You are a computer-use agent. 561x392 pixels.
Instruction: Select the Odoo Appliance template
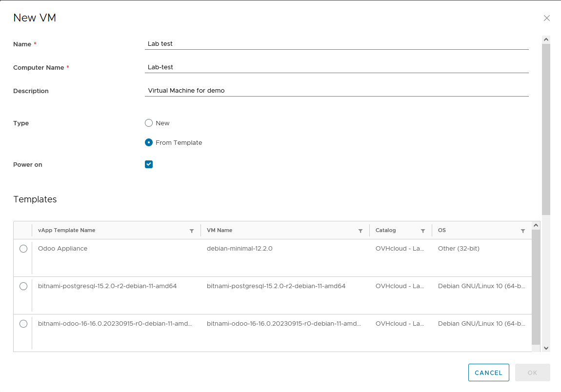[x=23, y=249]
